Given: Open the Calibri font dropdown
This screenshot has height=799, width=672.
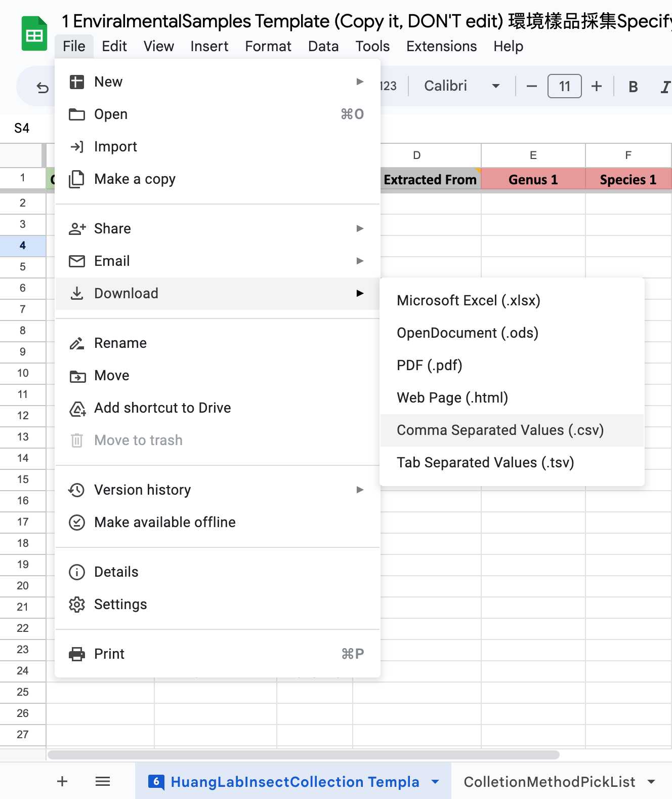Looking at the screenshot, I should coord(462,86).
